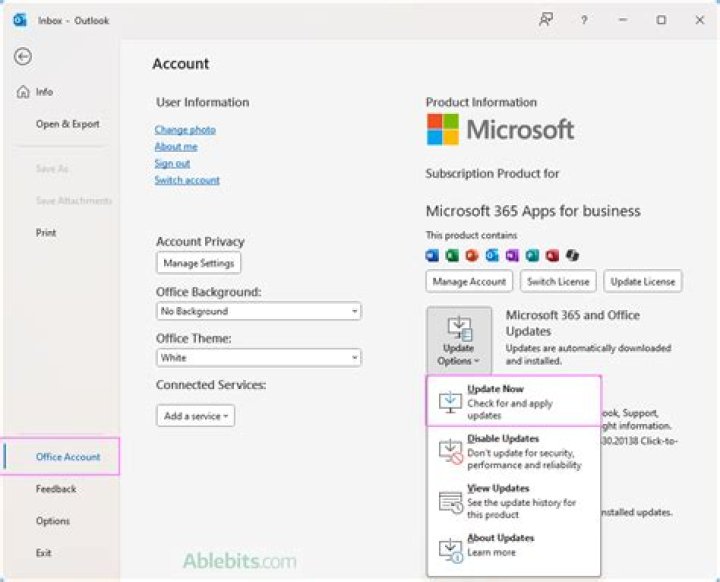Click the back arrow icon
The image size is (720, 582).
point(22,57)
